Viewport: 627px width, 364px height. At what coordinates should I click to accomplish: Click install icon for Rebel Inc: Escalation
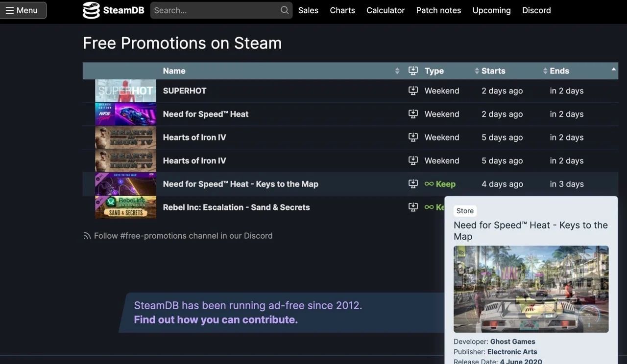click(413, 207)
